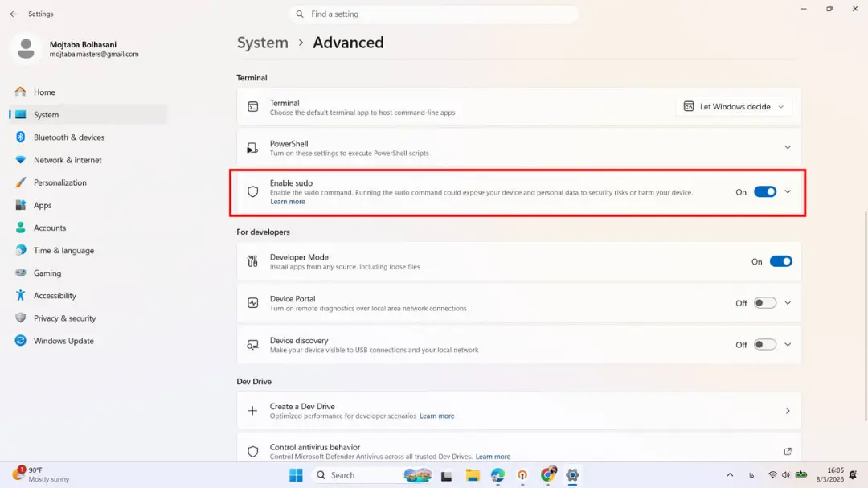Click the Gaming controller icon
The width and height of the screenshot is (868, 488).
[x=20, y=273]
